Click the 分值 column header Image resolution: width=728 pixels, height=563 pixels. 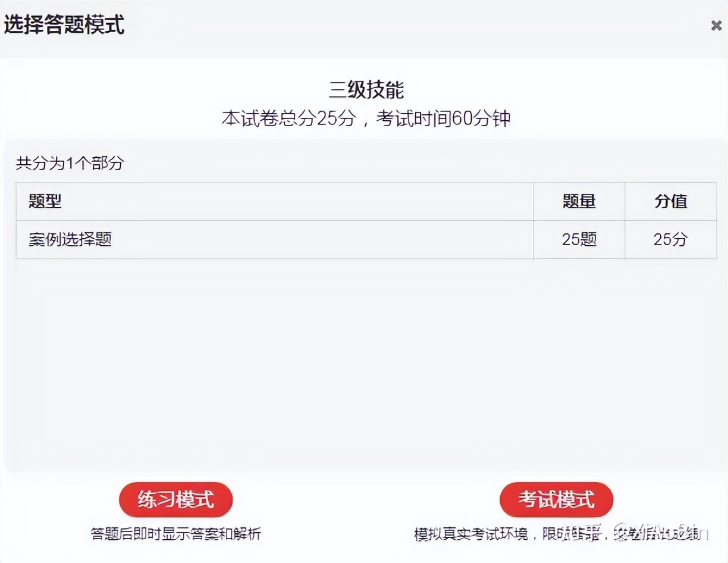tap(671, 202)
